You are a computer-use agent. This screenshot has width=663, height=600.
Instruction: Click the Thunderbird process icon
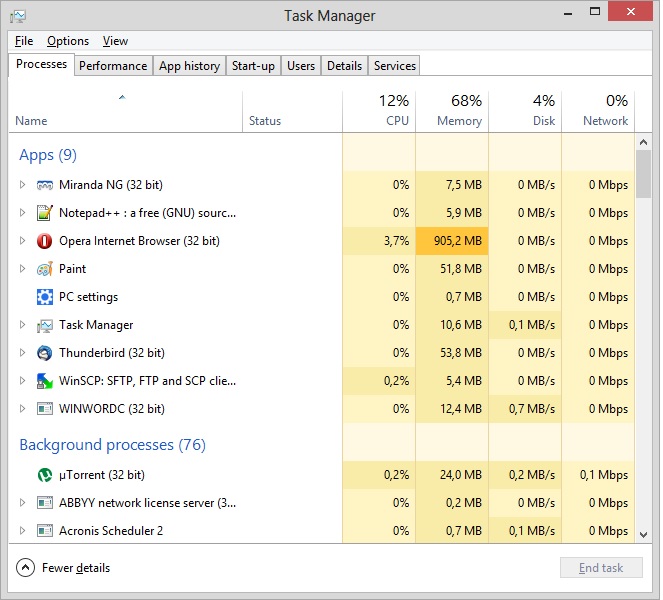tap(44, 353)
